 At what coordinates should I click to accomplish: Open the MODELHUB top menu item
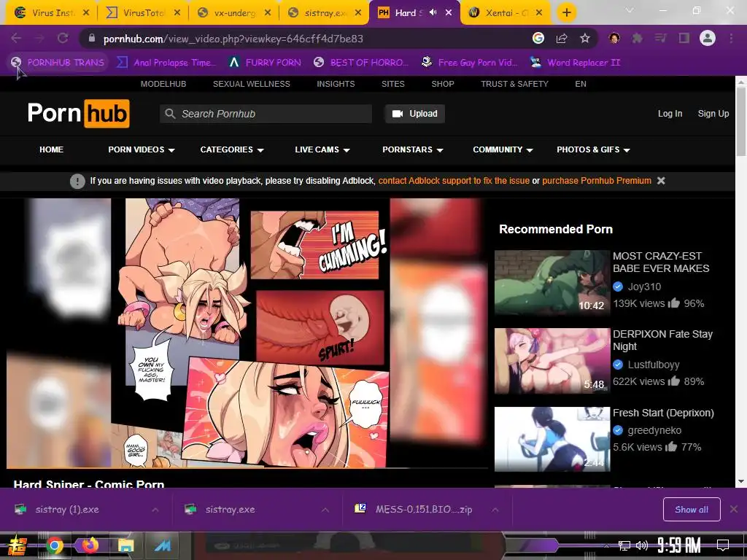pos(163,84)
